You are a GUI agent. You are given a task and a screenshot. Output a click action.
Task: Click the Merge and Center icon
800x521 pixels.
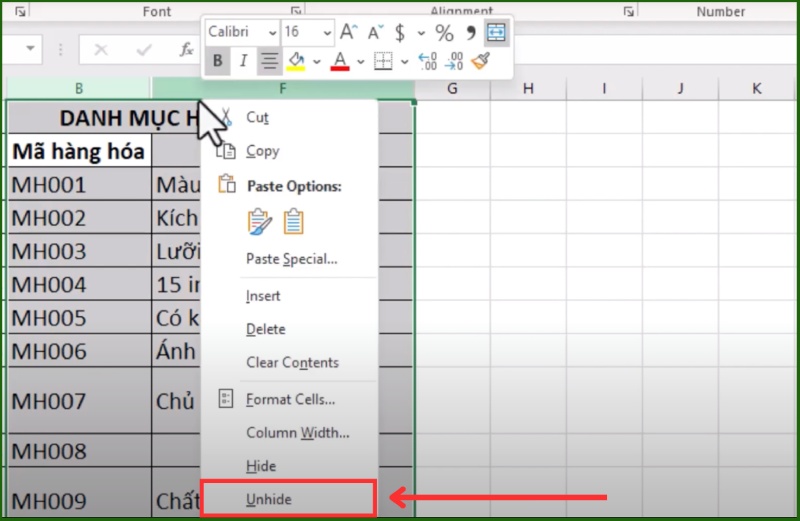496,33
